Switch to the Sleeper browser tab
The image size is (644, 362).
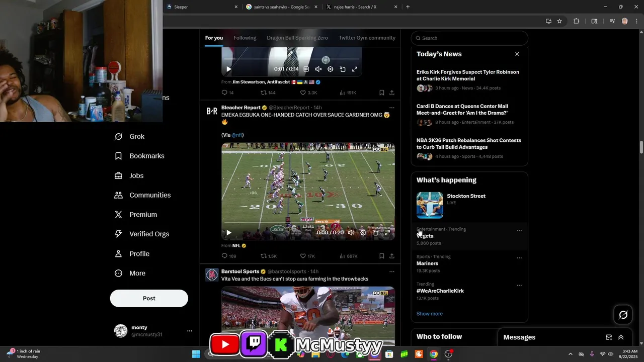click(202, 7)
